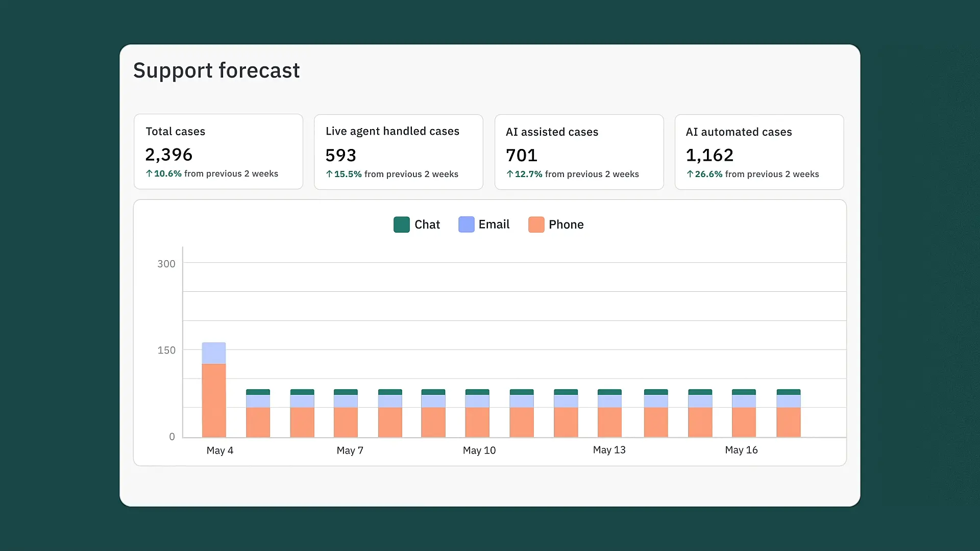This screenshot has height=551, width=980.
Task: Click the Email legend color swatch
Action: (466, 224)
